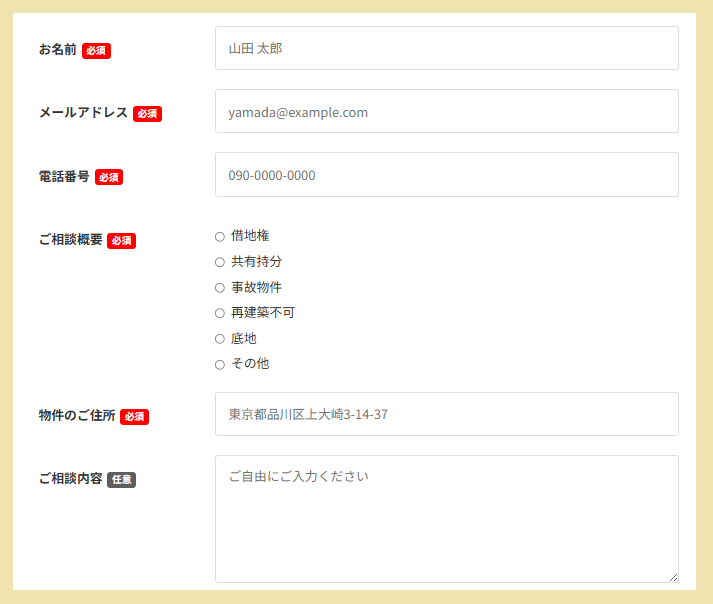Choose the その他 radio button
Screen dimensions: 713x604
[220, 365]
